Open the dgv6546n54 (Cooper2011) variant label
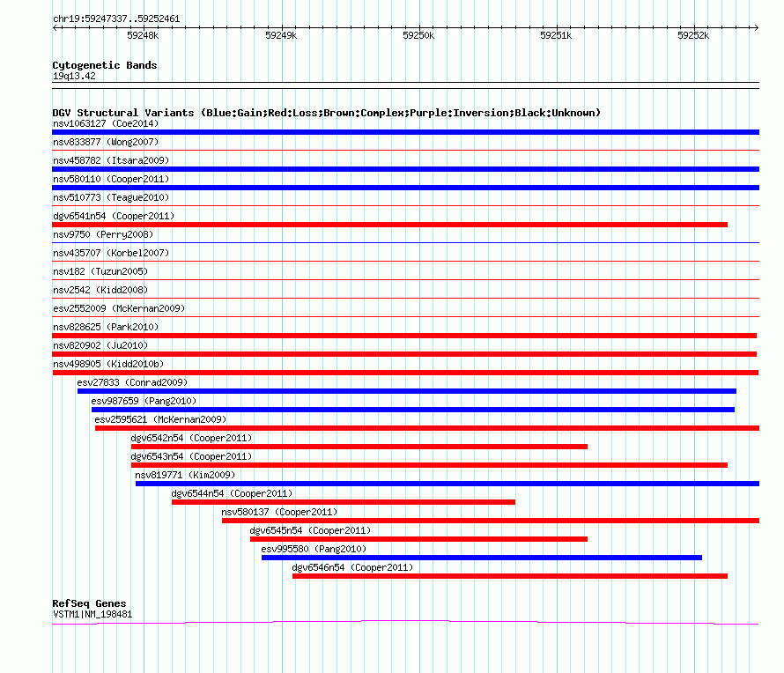The image size is (784, 673). pos(352,567)
